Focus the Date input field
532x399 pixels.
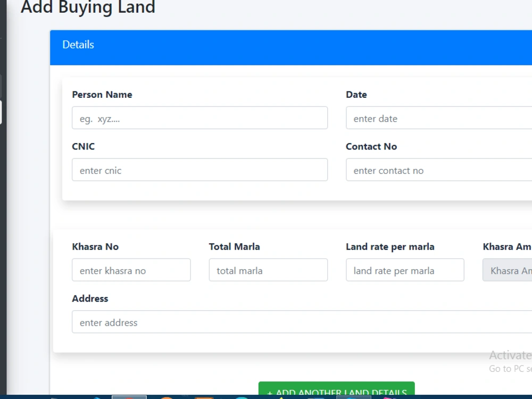coord(439,118)
